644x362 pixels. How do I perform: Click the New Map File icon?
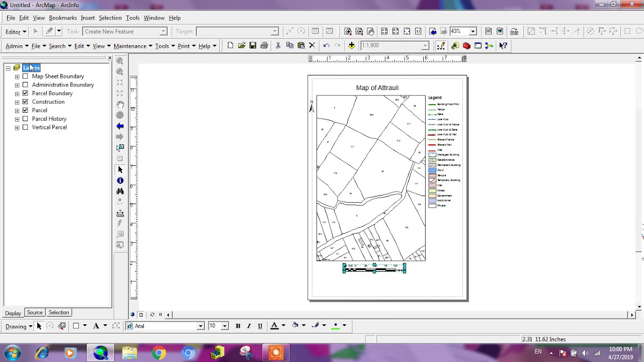coord(230,45)
